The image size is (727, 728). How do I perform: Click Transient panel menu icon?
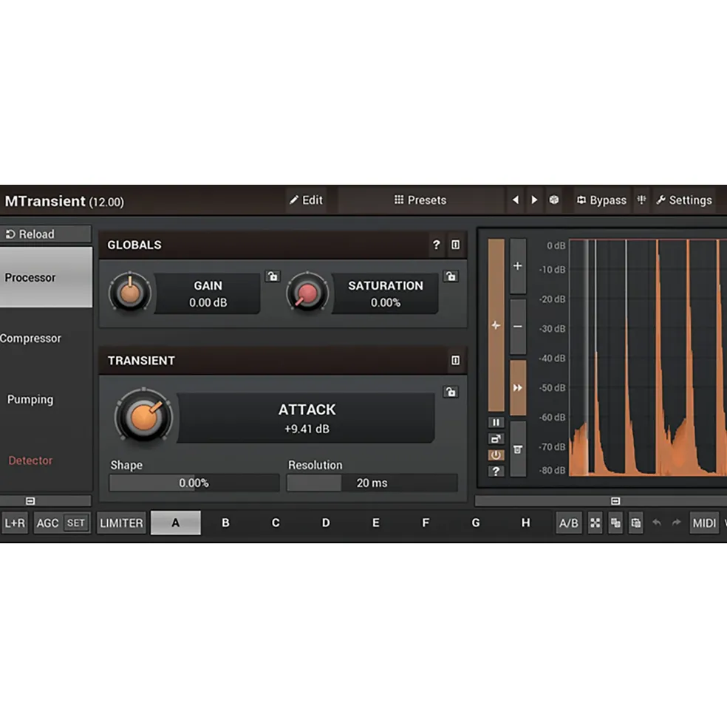(x=455, y=360)
